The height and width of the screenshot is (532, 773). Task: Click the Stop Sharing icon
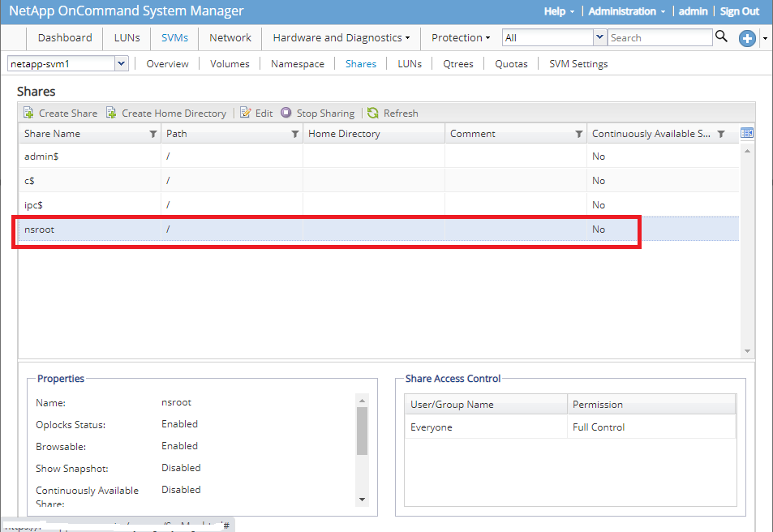tap(286, 114)
